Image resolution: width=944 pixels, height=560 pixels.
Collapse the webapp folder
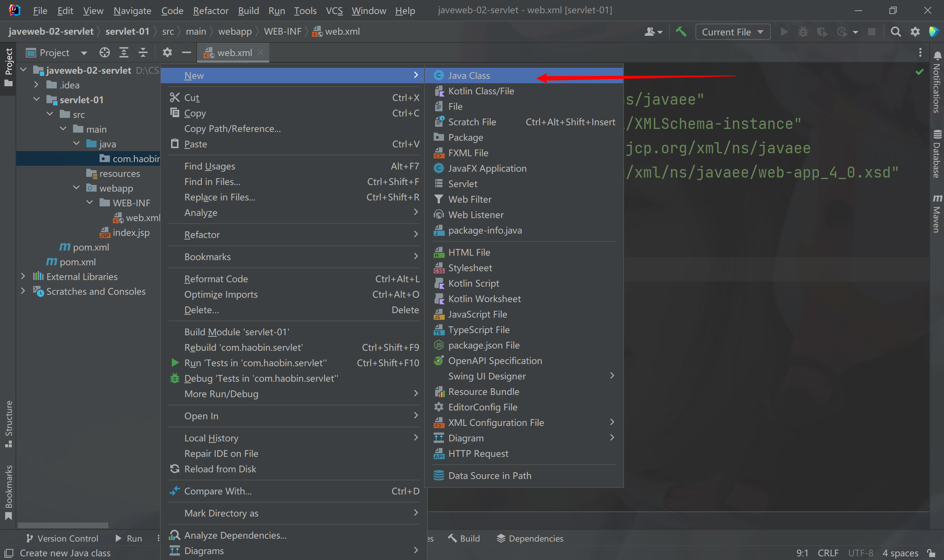[x=76, y=188]
